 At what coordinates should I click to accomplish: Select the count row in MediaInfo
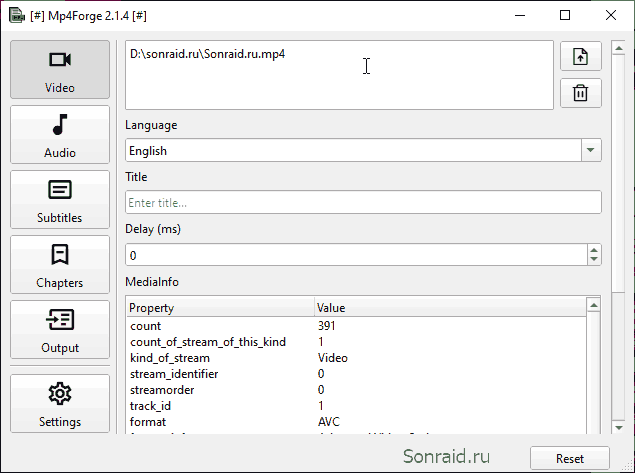(x=356, y=326)
